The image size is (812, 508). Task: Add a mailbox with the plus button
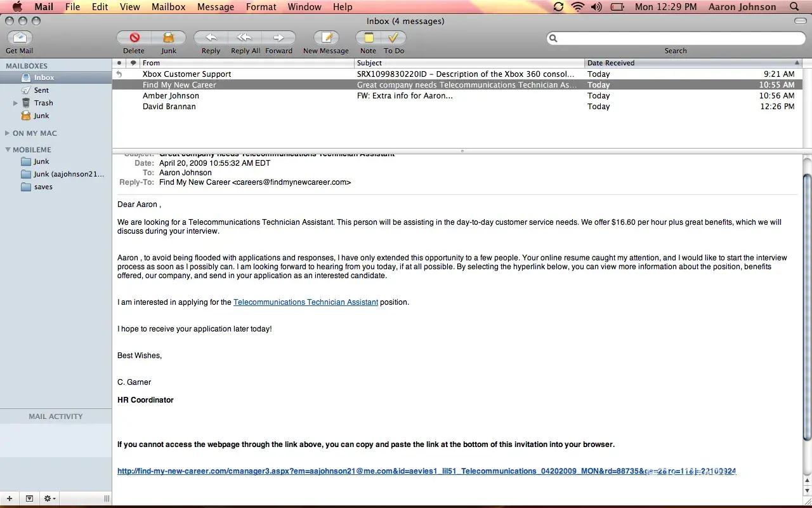click(10, 498)
